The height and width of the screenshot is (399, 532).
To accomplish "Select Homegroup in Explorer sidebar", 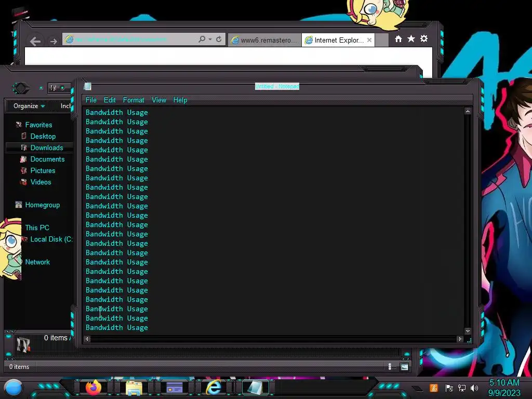I will coord(43,205).
